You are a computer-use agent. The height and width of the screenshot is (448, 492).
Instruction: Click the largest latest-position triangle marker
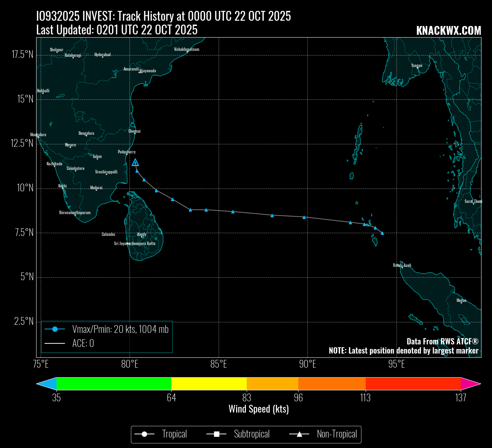pyautogui.click(x=135, y=163)
